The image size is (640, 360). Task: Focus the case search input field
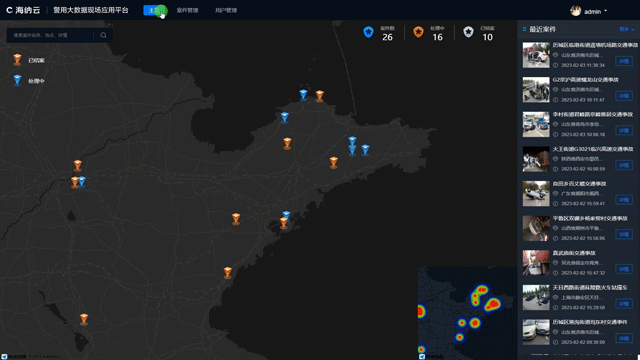coord(51,35)
